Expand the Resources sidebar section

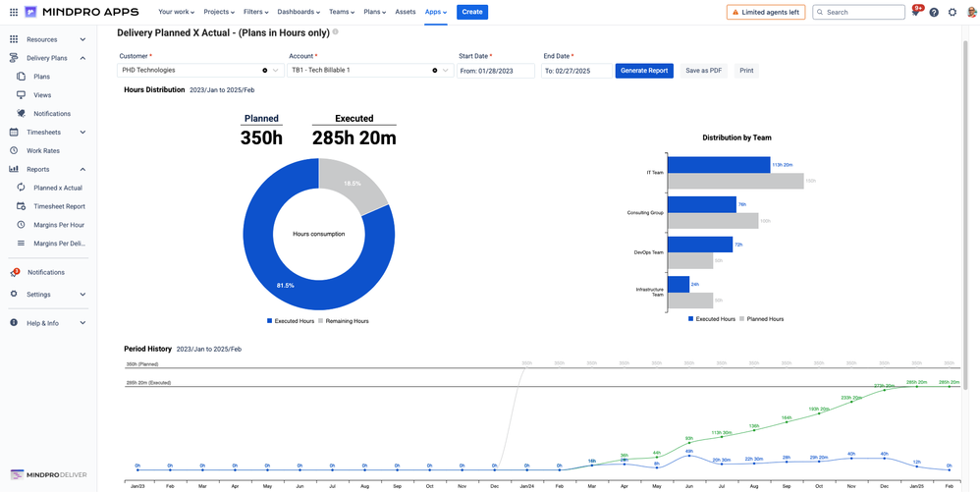[x=82, y=39]
